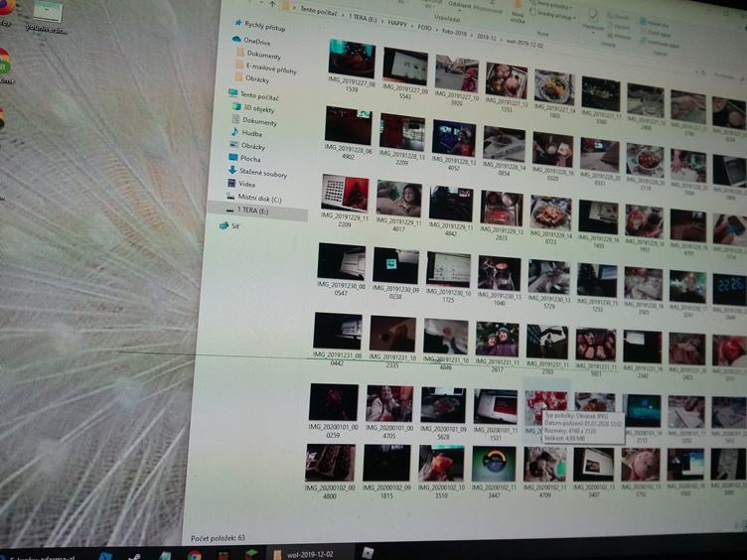
Task: Select thumbnail IMG_20191229_112209
Action: (x=345, y=201)
